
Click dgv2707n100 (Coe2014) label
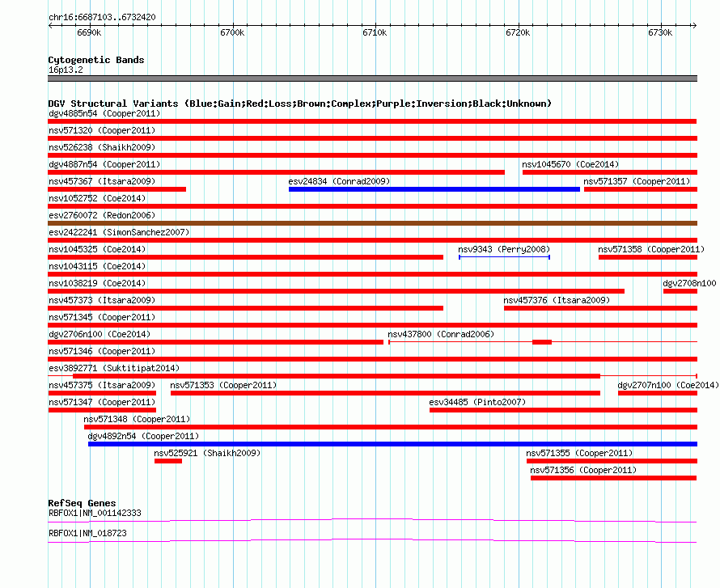(667, 385)
